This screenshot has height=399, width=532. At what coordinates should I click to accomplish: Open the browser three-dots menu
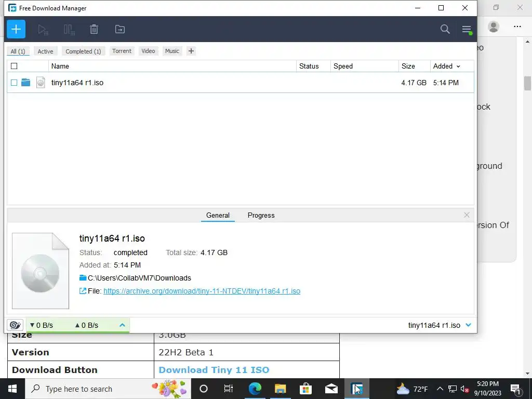(x=517, y=26)
